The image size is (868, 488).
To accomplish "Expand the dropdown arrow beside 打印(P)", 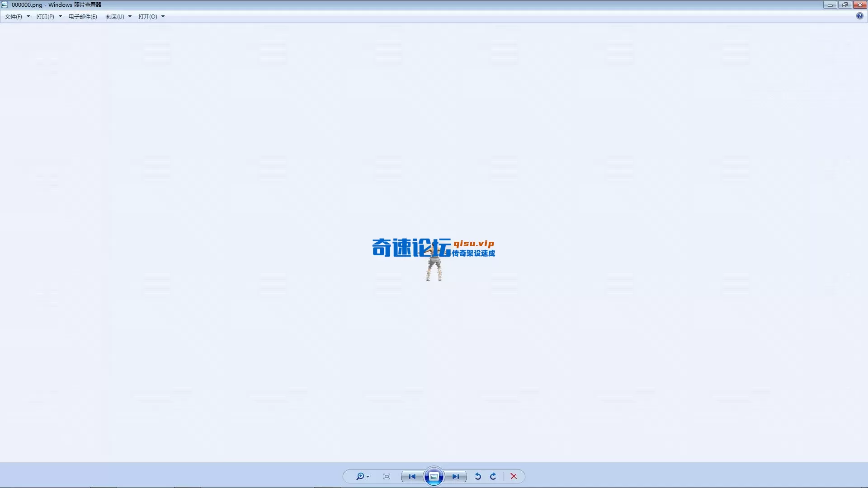I will (60, 16).
